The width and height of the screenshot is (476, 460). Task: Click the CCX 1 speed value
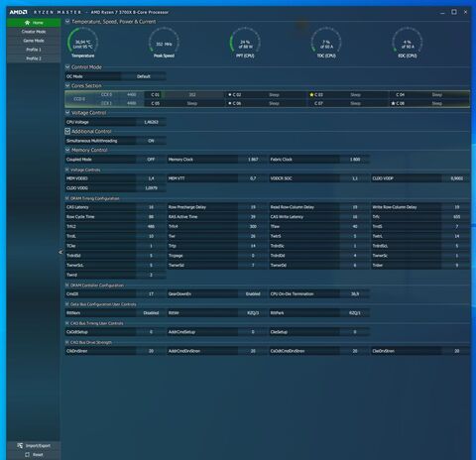coord(132,103)
